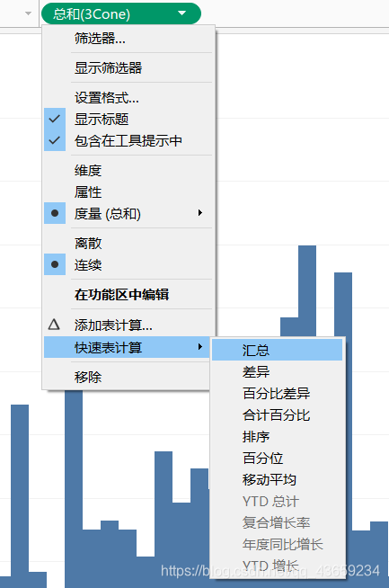
Task: Click the disabled 复合增长率 entry
Action: (278, 522)
